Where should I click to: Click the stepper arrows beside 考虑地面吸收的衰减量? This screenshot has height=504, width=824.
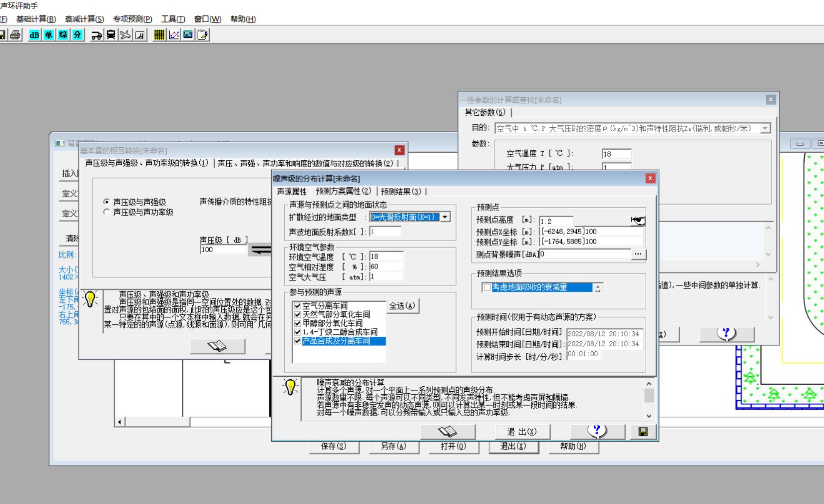(598, 288)
